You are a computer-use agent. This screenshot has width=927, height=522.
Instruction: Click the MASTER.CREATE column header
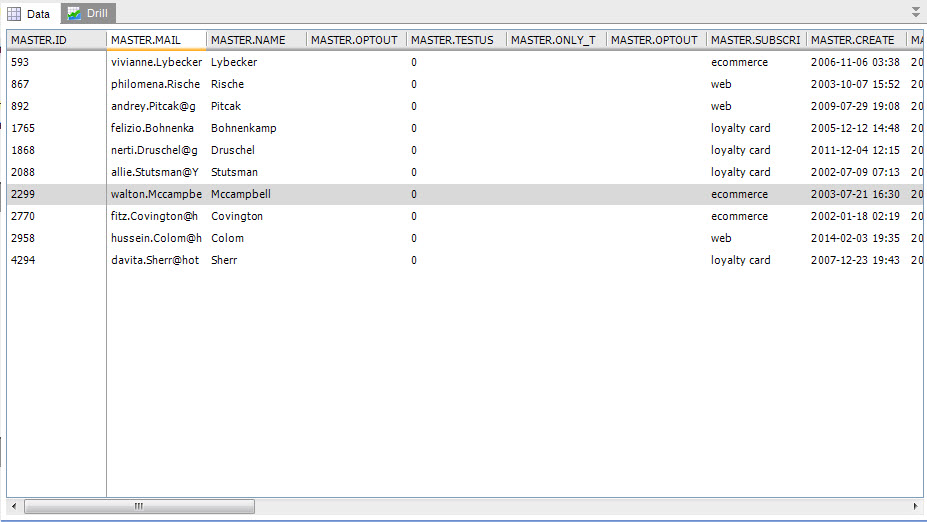(x=855, y=40)
